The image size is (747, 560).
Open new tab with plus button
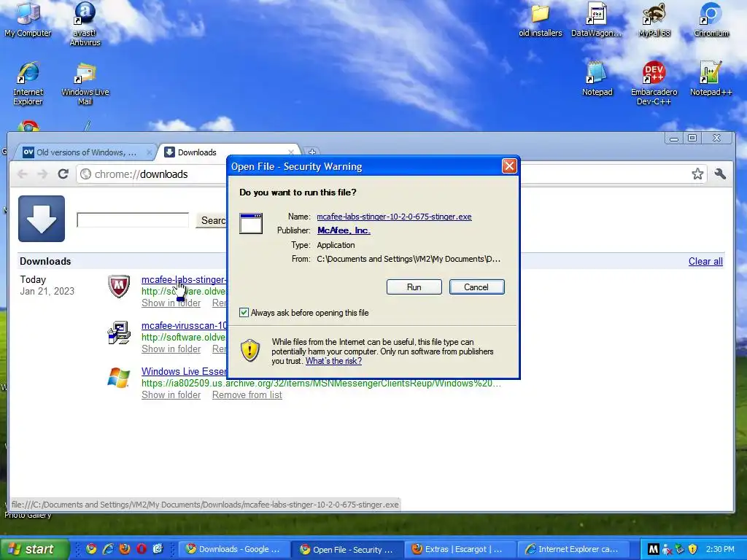[x=311, y=152]
